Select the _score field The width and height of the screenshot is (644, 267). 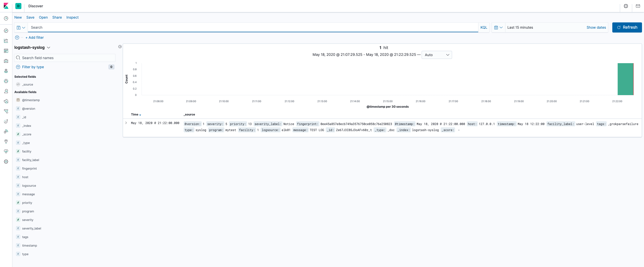(x=27, y=134)
